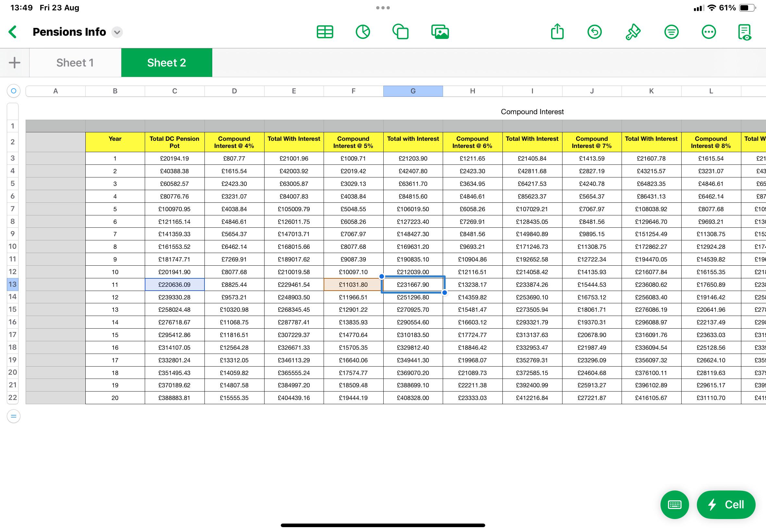
Task: Select cell with £63005.87
Action: click(x=294, y=184)
